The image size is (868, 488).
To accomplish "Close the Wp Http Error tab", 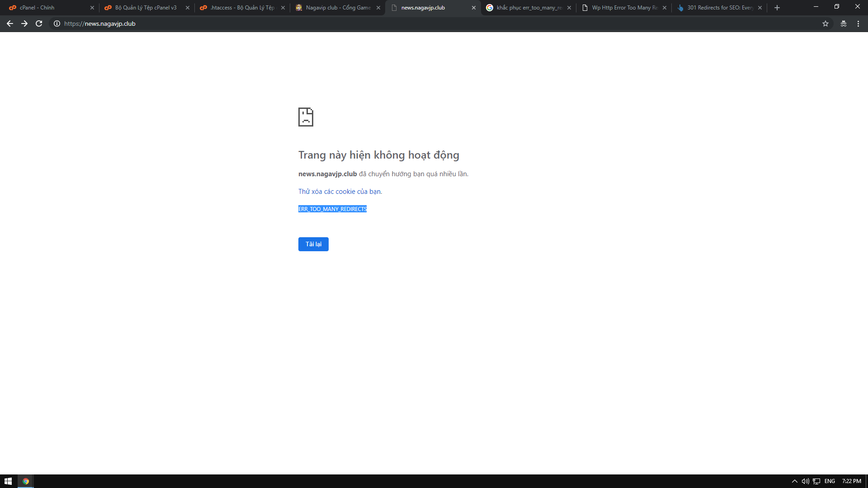I will tap(665, 8).
